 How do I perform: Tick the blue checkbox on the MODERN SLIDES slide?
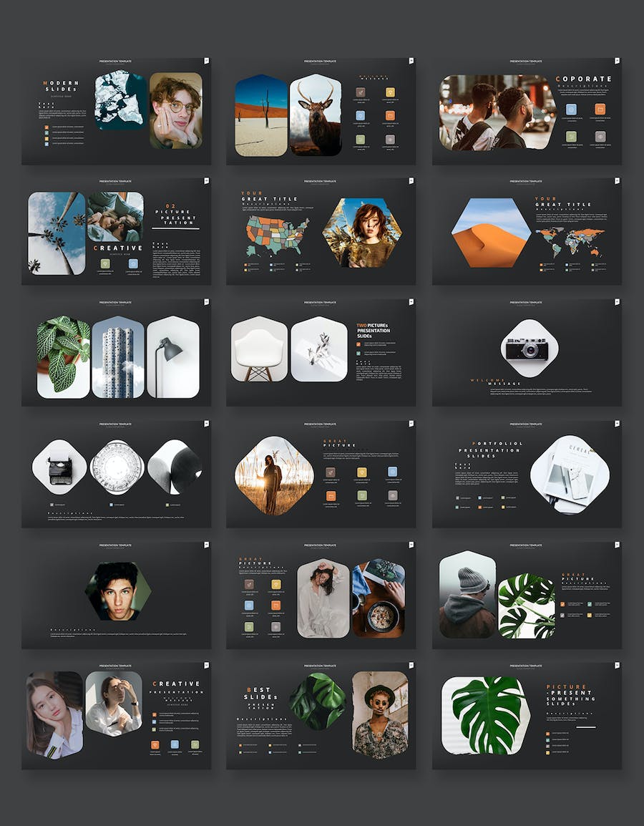click(x=47, y=144)
